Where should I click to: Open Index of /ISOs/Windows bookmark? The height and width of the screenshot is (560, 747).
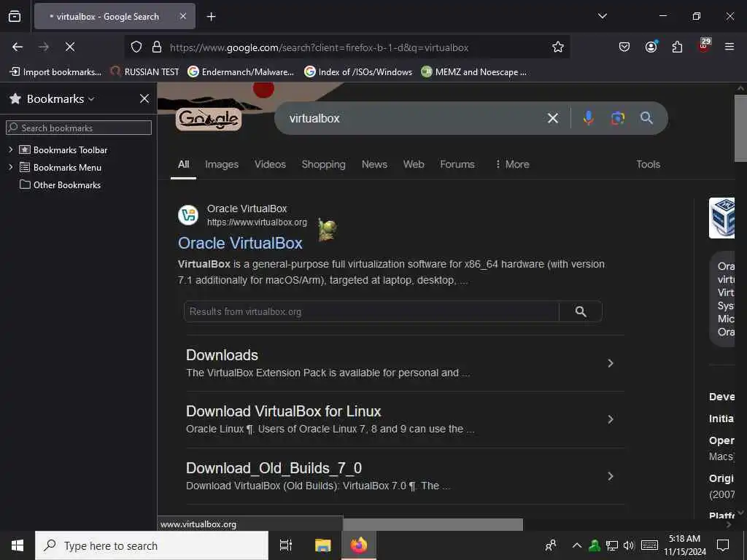tap(358, 72)
